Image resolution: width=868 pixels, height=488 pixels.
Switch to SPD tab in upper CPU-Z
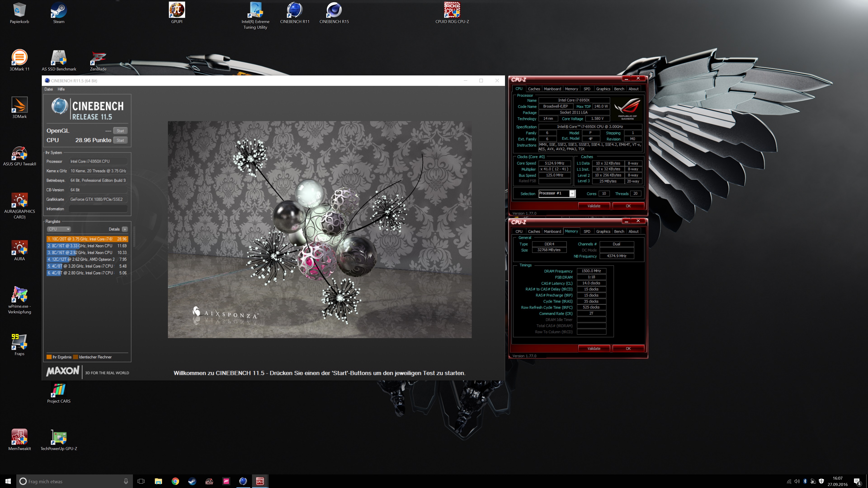[587, 89]
